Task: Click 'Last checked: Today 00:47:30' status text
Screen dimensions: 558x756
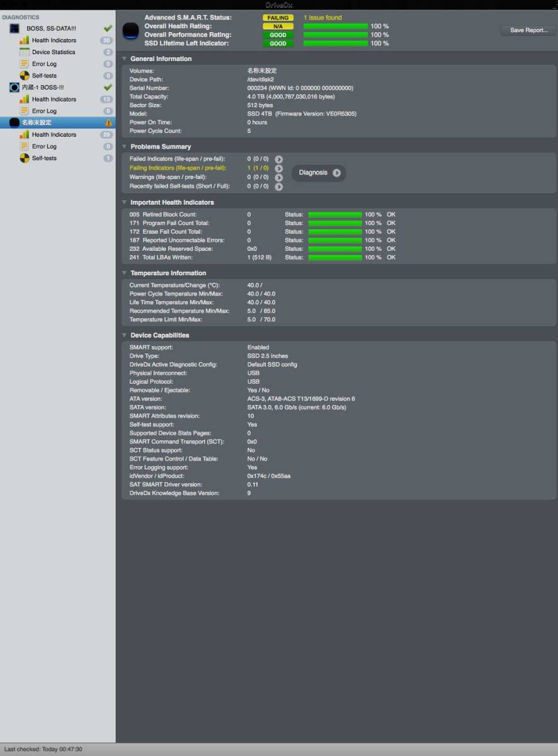Action: click(x=43, y=750)
